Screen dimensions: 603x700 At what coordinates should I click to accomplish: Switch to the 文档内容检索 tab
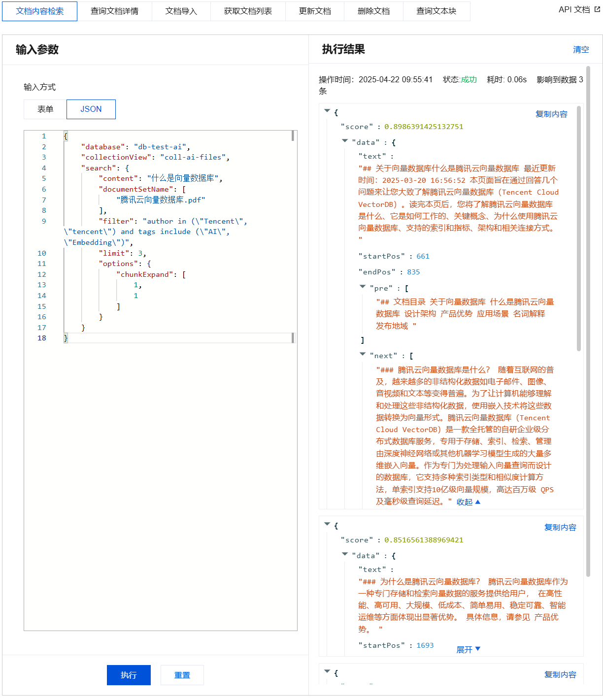pyautogui.click(x=39, y=11)
